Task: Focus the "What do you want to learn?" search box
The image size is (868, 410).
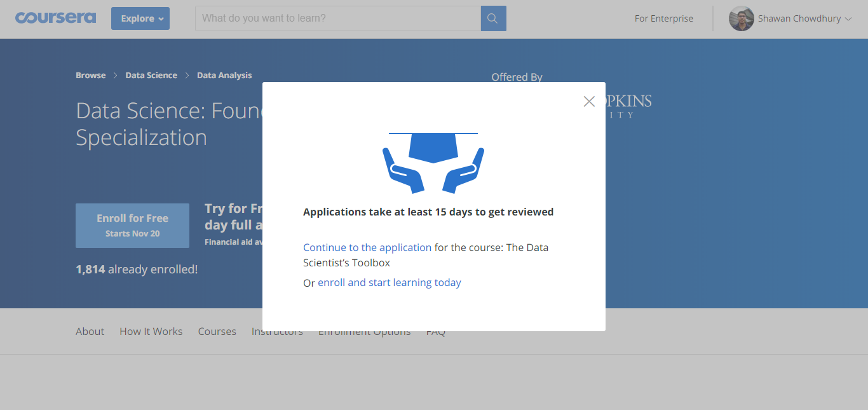Action: [338, 18]
